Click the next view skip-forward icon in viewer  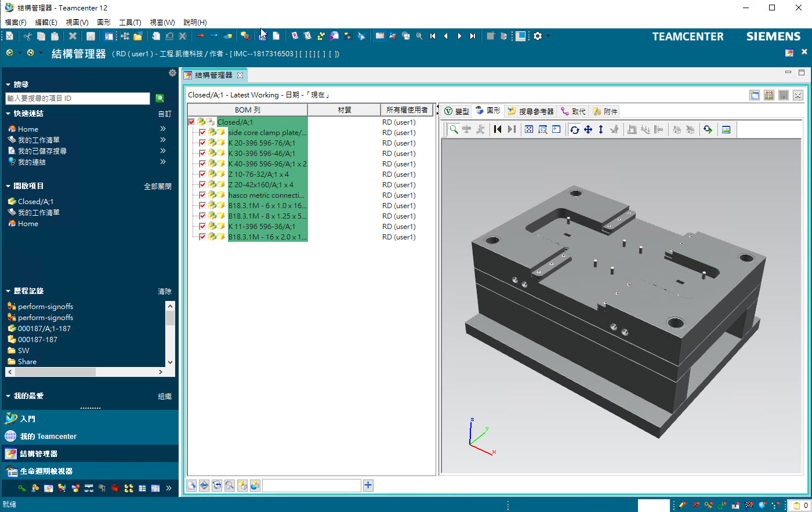512,129
